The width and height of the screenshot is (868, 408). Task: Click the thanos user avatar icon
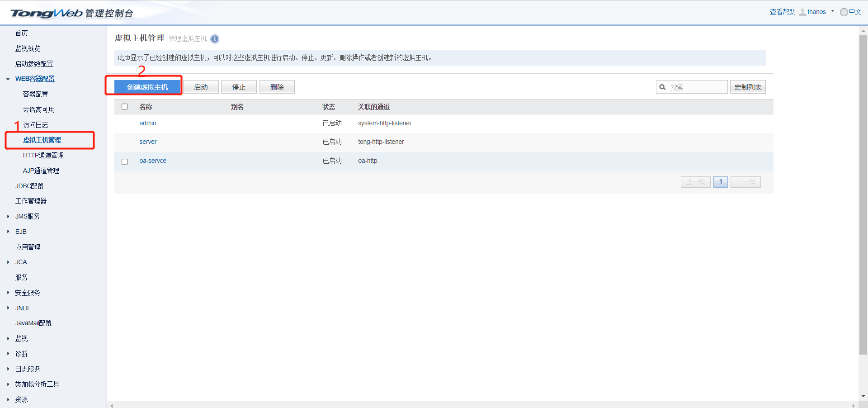(803, 12)
